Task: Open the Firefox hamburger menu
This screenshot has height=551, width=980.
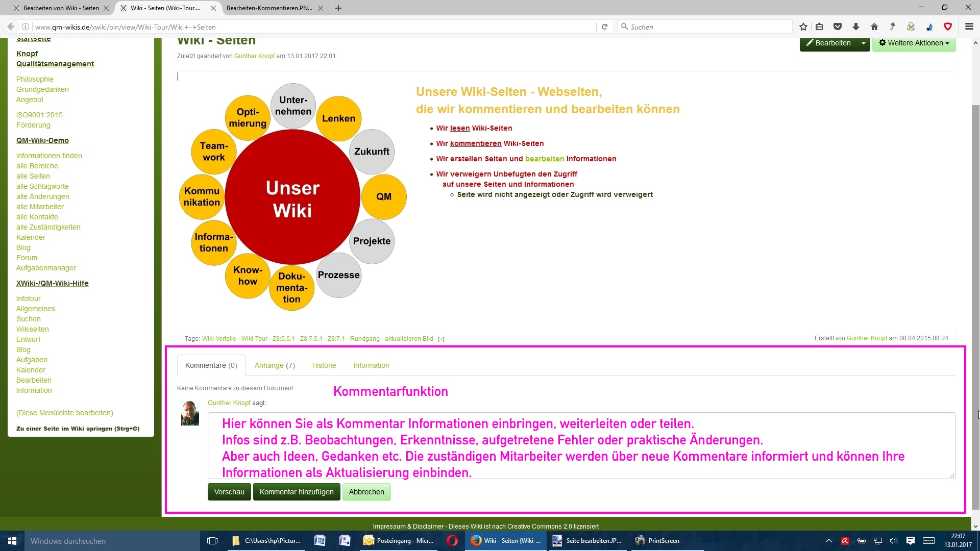Action: pyautogui.click(x=969, y=27)
